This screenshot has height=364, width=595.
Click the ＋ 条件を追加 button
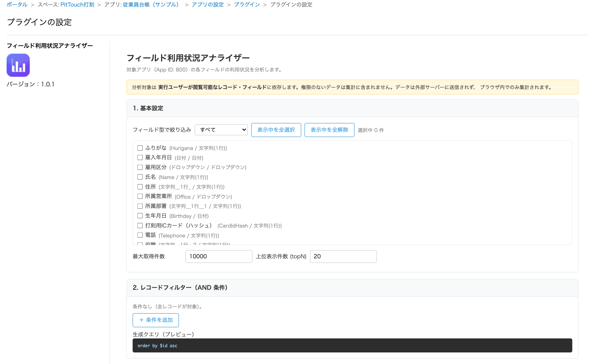click(156, 320)
